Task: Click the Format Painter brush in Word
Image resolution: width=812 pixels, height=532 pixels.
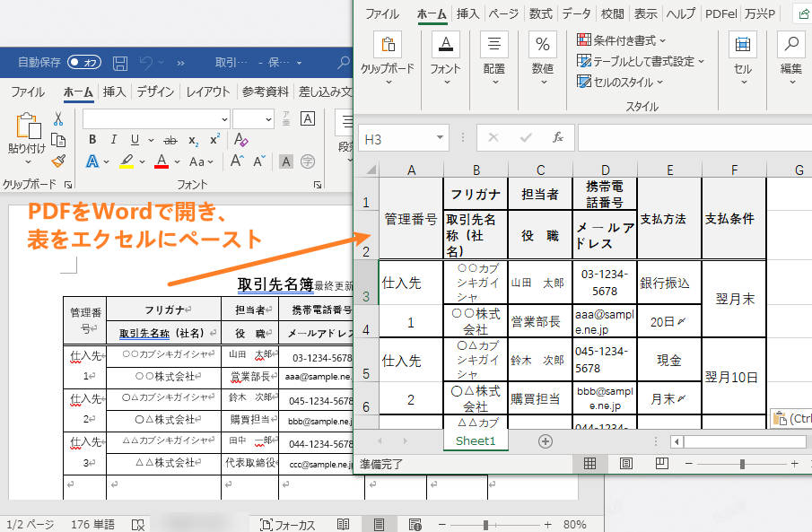Action: click(x=58, y=161)
